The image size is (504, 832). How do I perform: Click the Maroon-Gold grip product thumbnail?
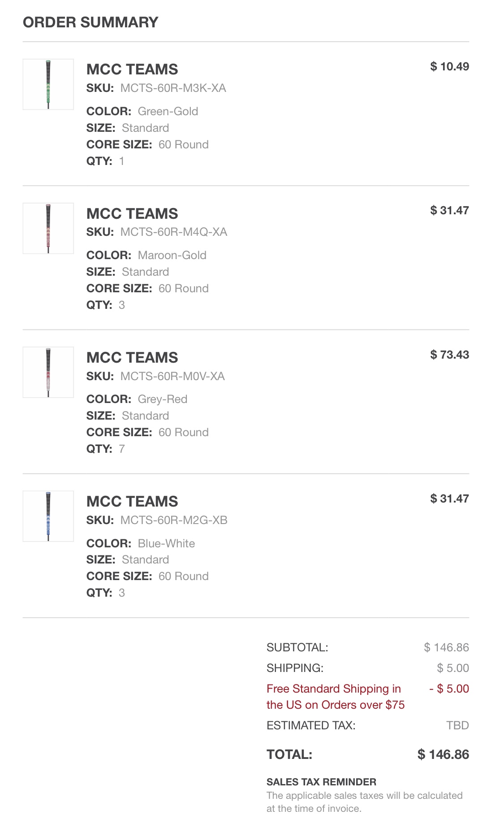(x=48, y=228)
